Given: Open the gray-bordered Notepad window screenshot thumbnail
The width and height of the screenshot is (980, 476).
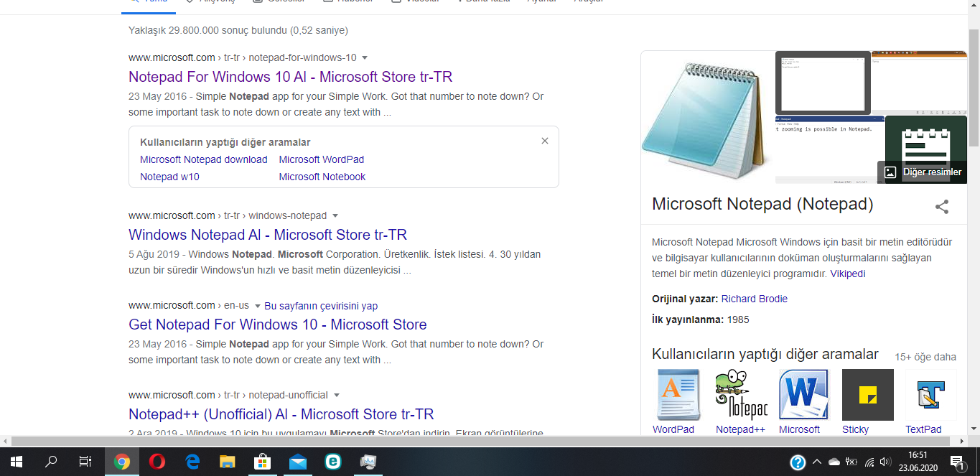Looking at the screenshot, I should click(823, 83).
